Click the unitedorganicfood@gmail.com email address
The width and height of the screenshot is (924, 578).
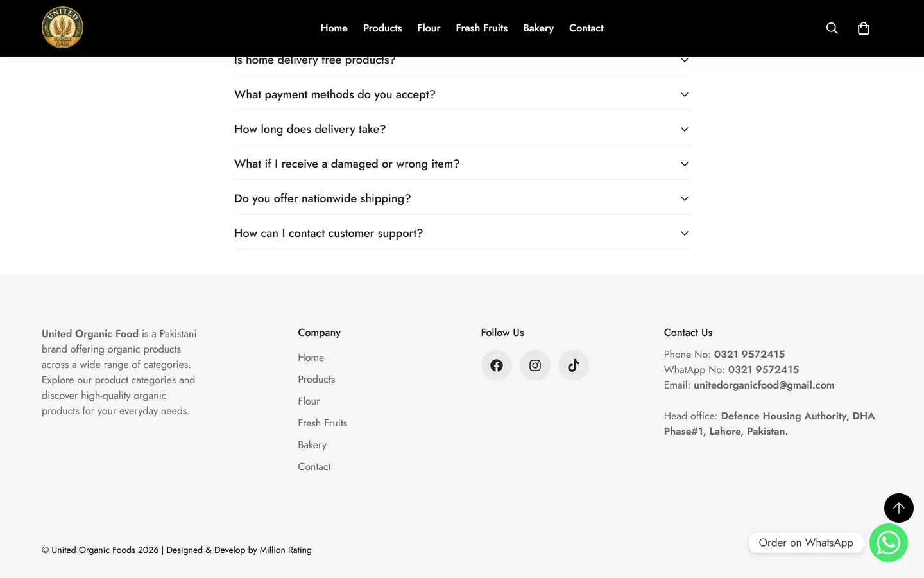(x=764, y=385)
